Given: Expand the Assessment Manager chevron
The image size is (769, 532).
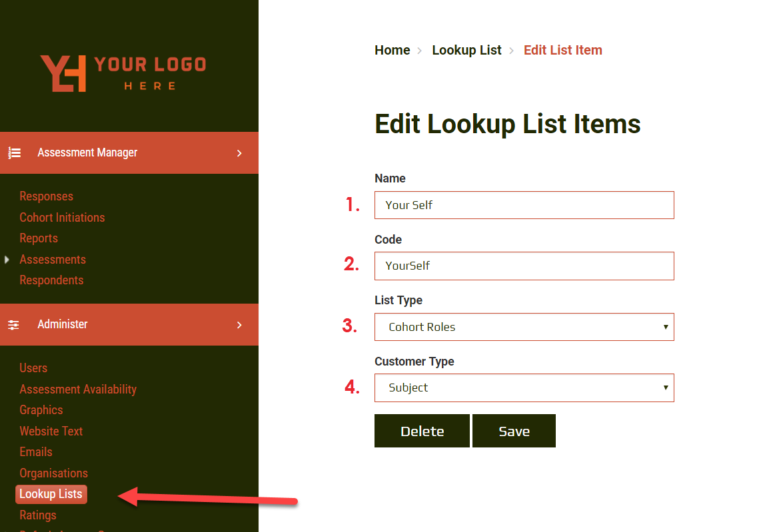Looking at the screenshot, I should (x=239, y=153).
